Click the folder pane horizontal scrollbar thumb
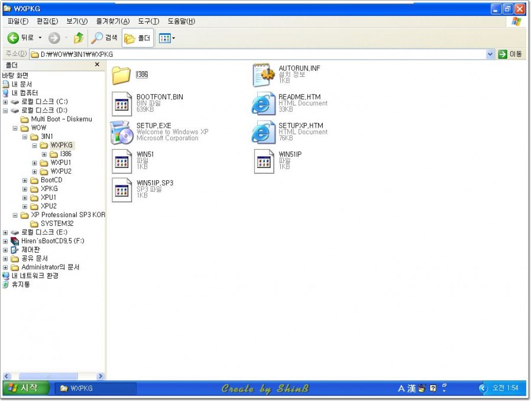 click(x=48, y=376)
